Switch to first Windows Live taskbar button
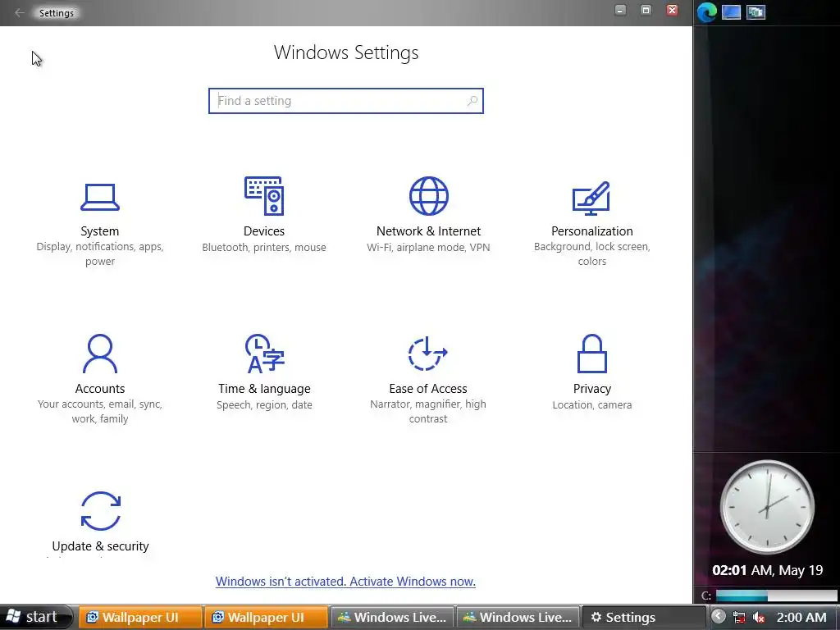The width and height of the screenshot is (840, 630). [392, 617]
